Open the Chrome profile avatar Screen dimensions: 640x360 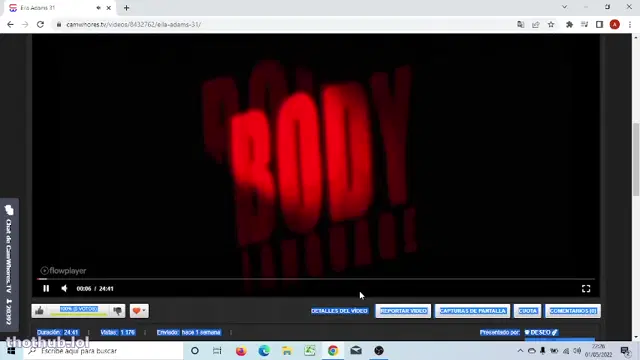(x=614, y=24)
